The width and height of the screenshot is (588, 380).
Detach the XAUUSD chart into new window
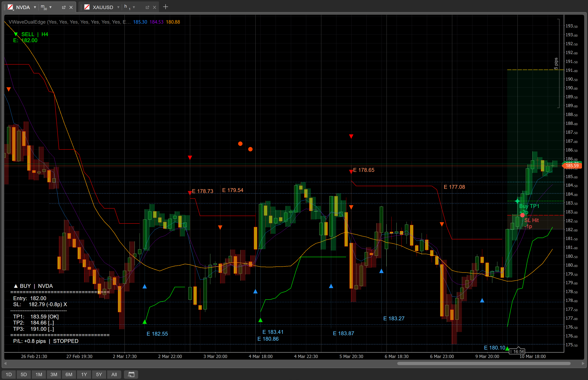[x=147, y=7]
